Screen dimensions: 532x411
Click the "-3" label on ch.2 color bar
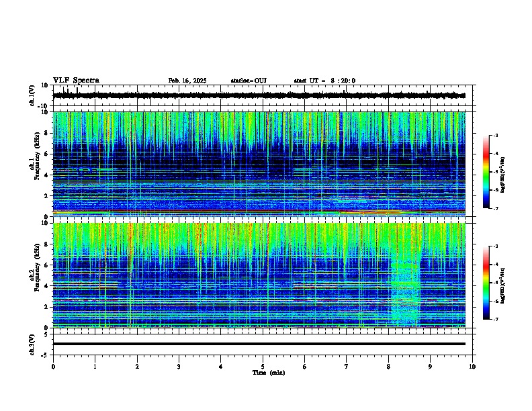pyautogui.click(x=496, y=246)
